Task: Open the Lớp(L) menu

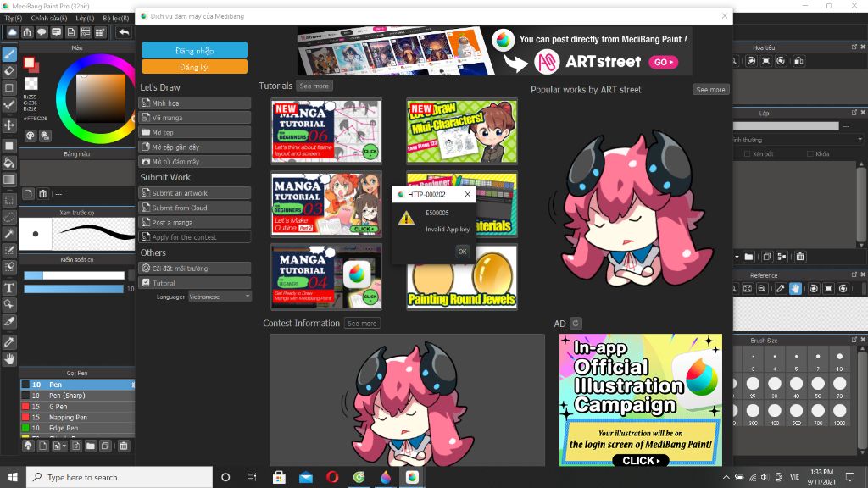Action: click(85, 19)
